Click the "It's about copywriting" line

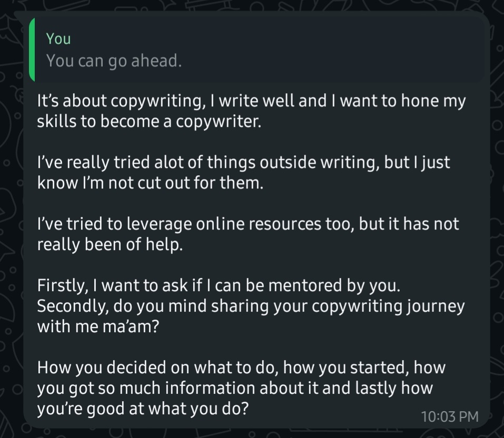tap(251, 101)
